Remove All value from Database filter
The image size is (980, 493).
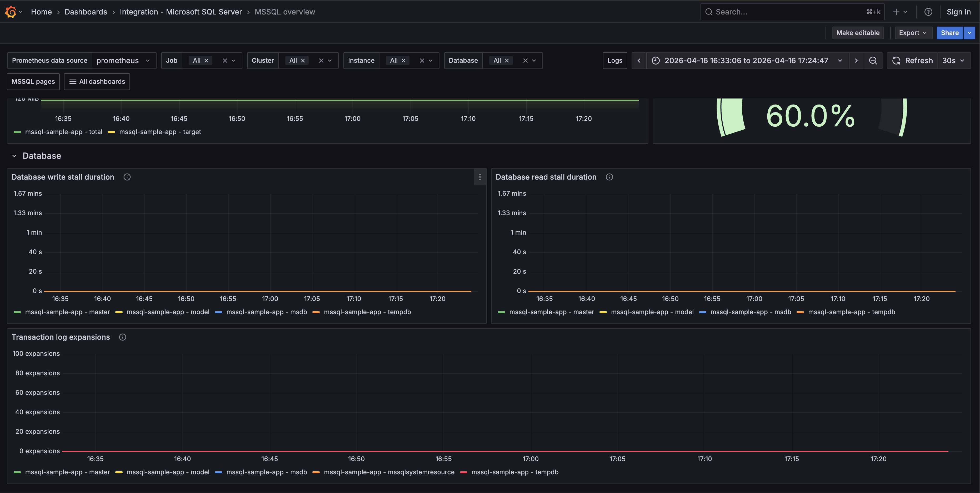(507, 61)
